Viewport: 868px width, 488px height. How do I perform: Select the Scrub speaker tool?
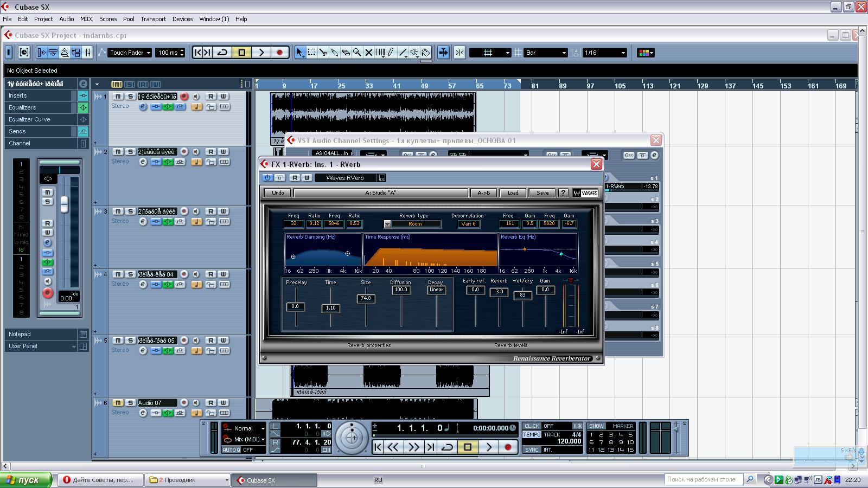pyautogui.click(x=414, y=53)
